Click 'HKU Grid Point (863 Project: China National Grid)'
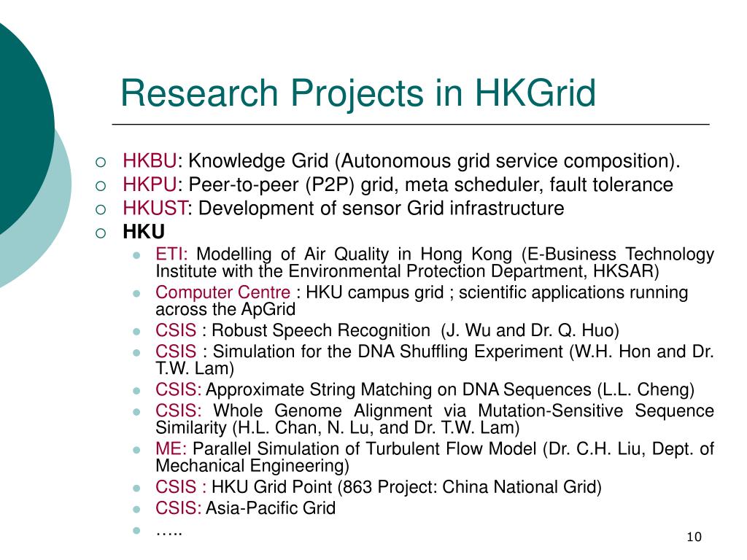 (x=406, y=487)
